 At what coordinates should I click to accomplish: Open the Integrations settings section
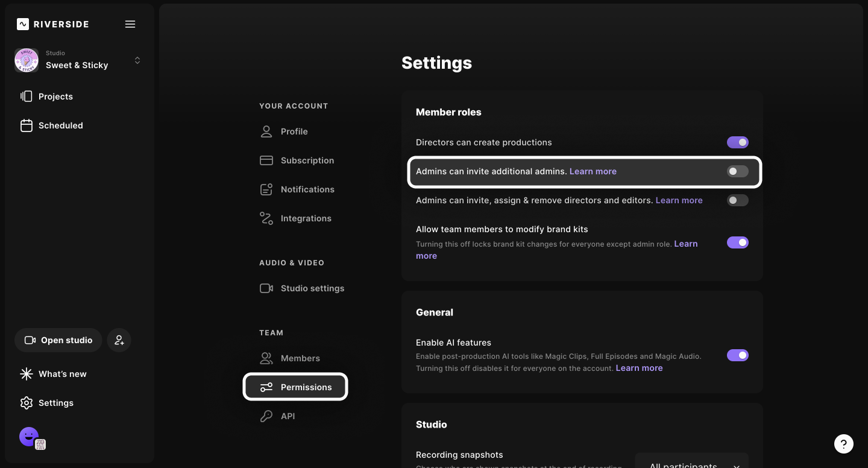point(306,218)
